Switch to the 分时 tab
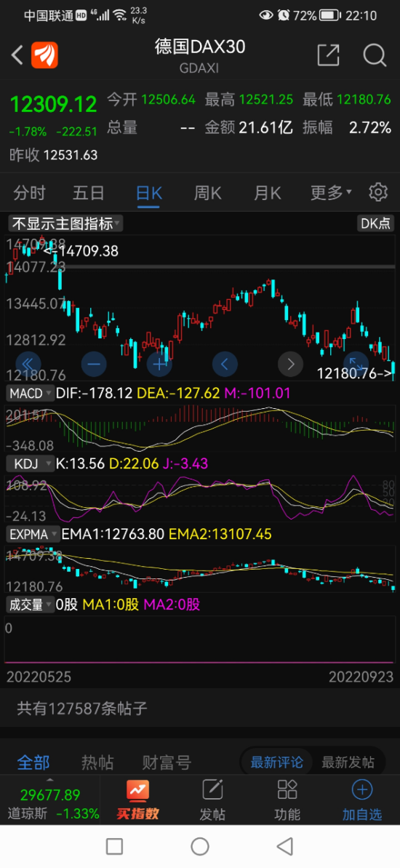 tap(29, 193)
